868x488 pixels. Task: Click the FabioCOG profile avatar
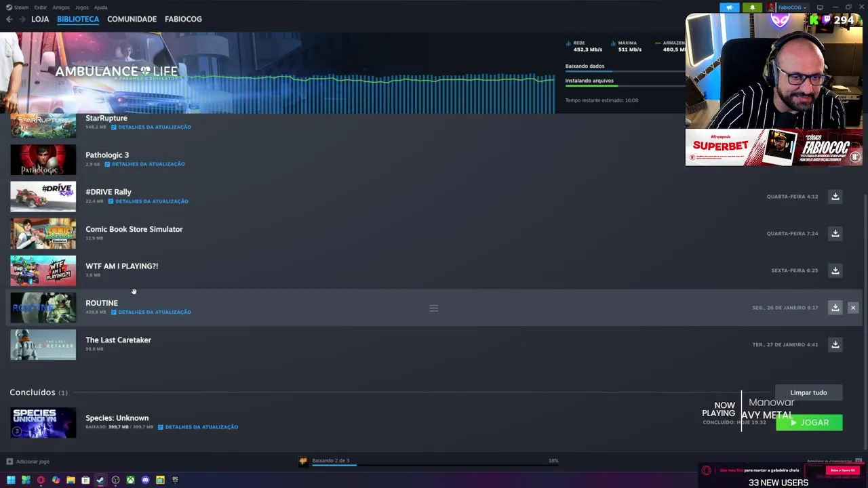[771, 7]
